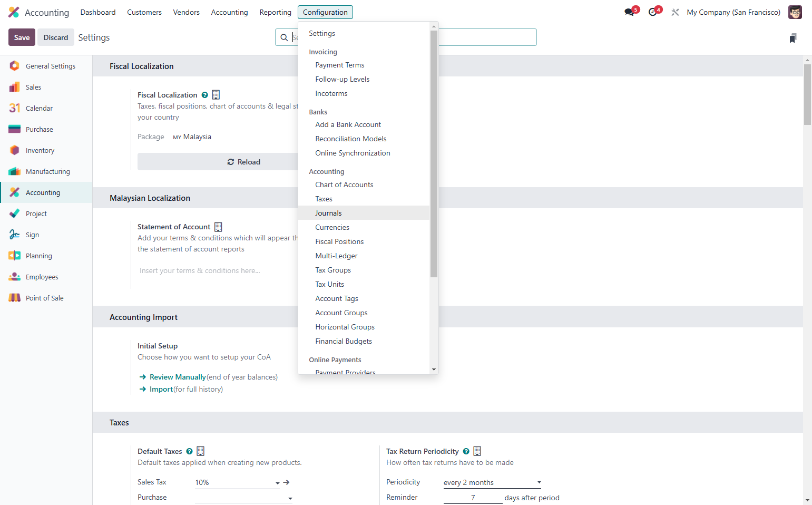Open the conversations messages icon
Image resolution: width=812 pixels, height=505 pixels.
[x=630, y=12]
